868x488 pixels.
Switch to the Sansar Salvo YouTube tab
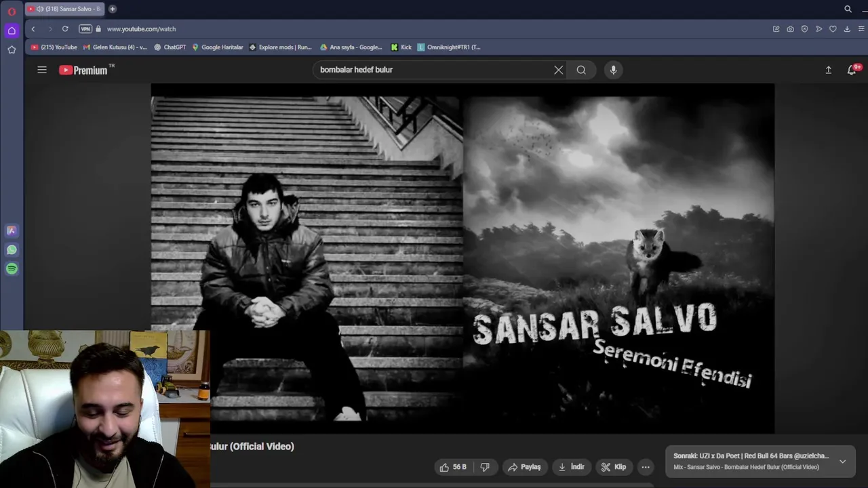point(64,9)
